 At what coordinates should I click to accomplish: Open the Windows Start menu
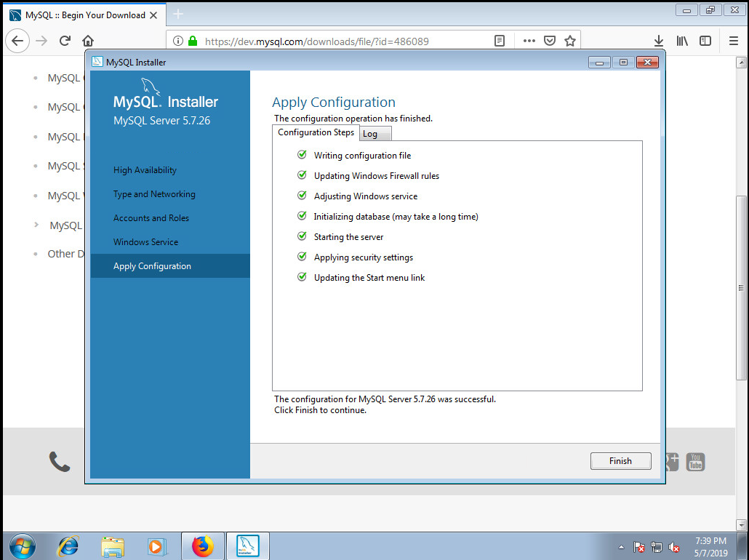pyautogui.click(x=22, y=546)
